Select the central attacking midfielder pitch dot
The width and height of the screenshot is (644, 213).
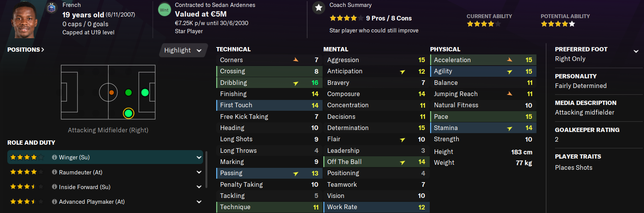click(128, 93)
